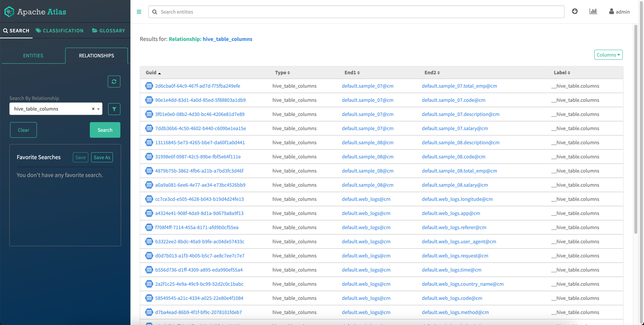Click the table icon beside guid 2d6cba0f
The height and width of the screenshot is (325, 644).
149,86
